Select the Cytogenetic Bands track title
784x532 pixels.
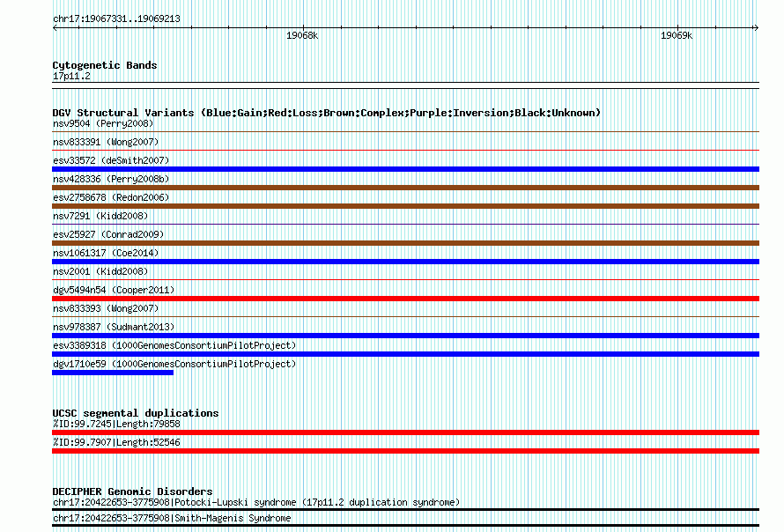tap(105, 65)
